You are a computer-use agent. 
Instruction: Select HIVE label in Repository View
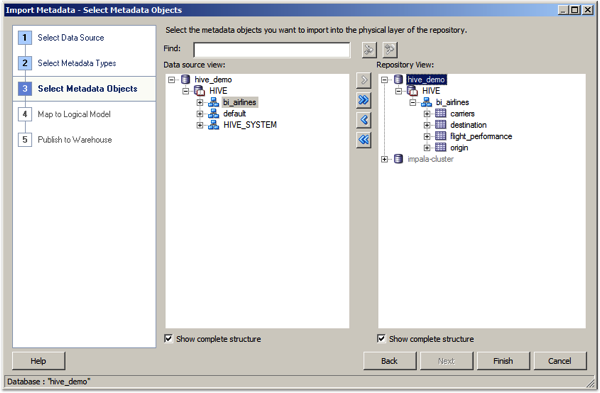point(431,91)
